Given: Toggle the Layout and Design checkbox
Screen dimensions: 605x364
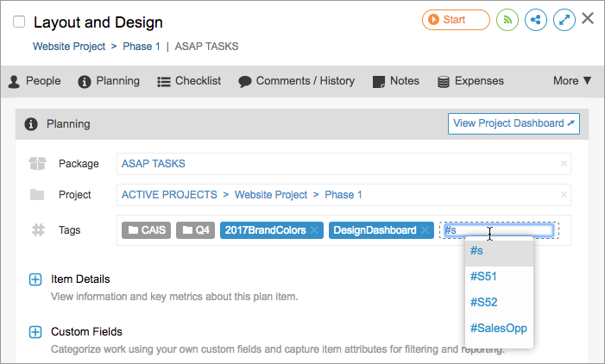Looking at the screenshot, I should pyautogui.click(x=19, y=22).
